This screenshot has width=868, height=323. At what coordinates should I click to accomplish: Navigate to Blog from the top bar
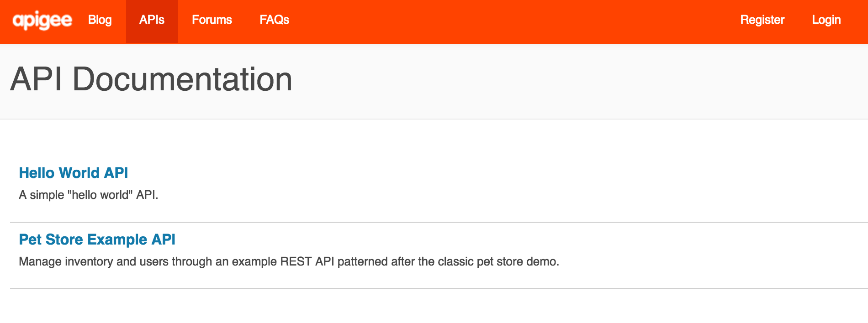[100, 21]
